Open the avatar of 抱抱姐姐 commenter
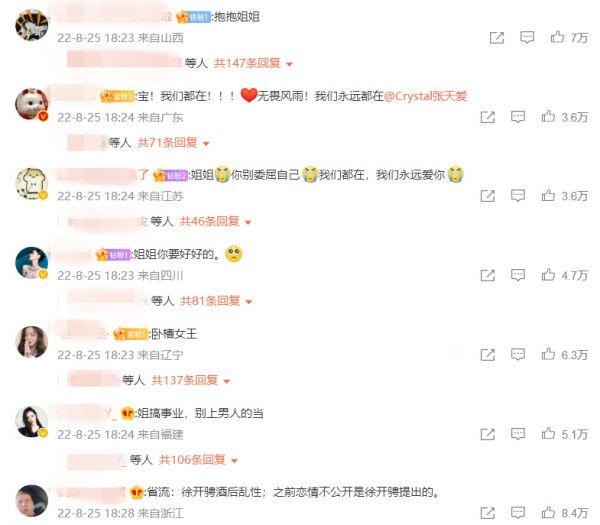 (x=31, y=25)
